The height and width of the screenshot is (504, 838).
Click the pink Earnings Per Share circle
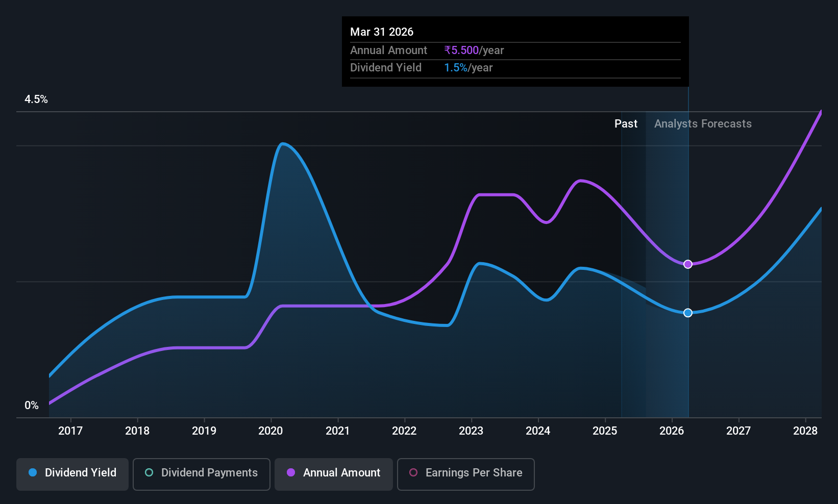pyautogui.click(x=413, y=472)
